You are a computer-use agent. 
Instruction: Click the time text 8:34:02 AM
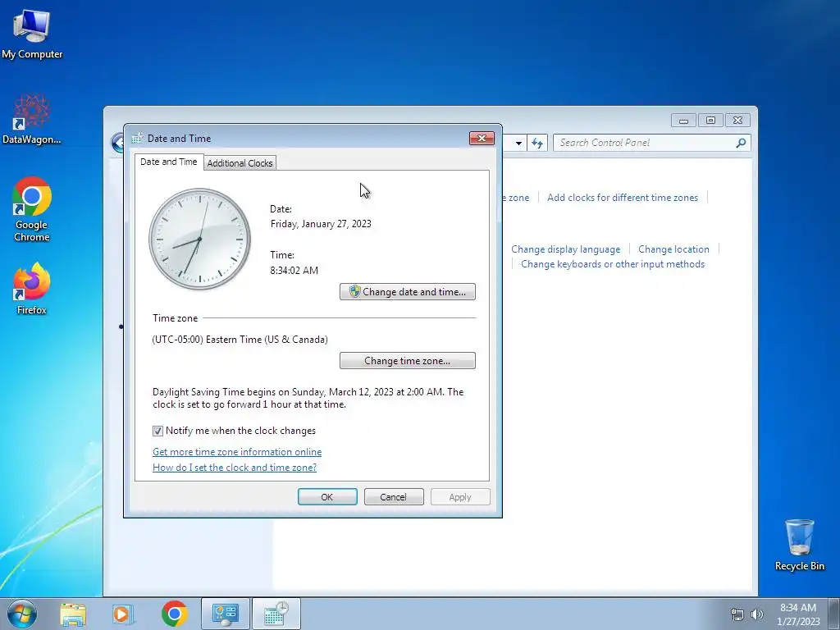pos(294,271)
